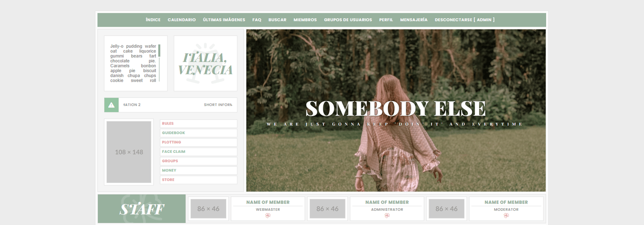Select FAQ in the top navigation

[x=257, y=20]
